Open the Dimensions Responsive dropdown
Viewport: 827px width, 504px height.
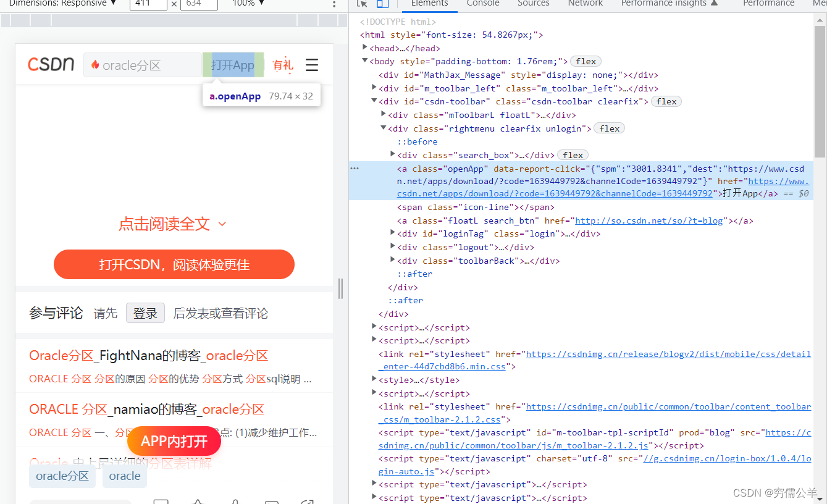(62, 4)
